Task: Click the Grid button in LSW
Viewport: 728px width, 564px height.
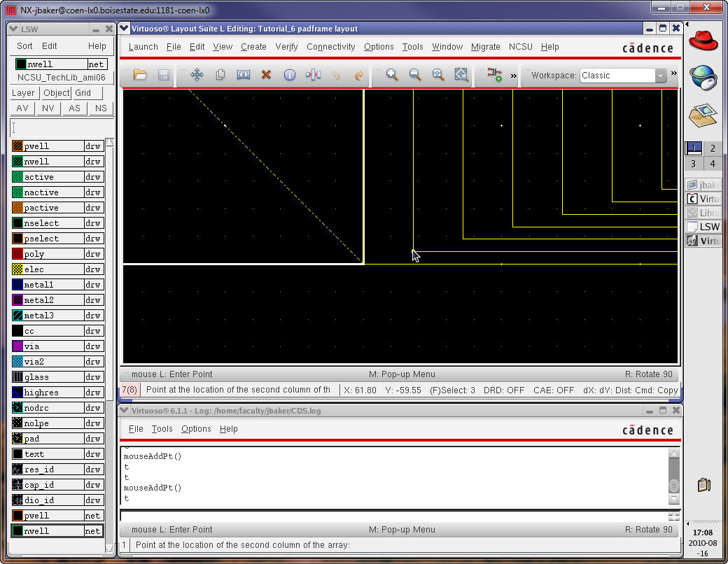Action: point(83,93)
